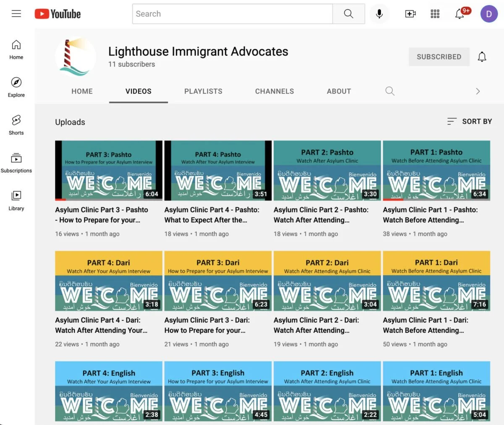Viewport: 504px width, 425px height.
Task: Select the Videos tab
Action: (x=139, y=91)
